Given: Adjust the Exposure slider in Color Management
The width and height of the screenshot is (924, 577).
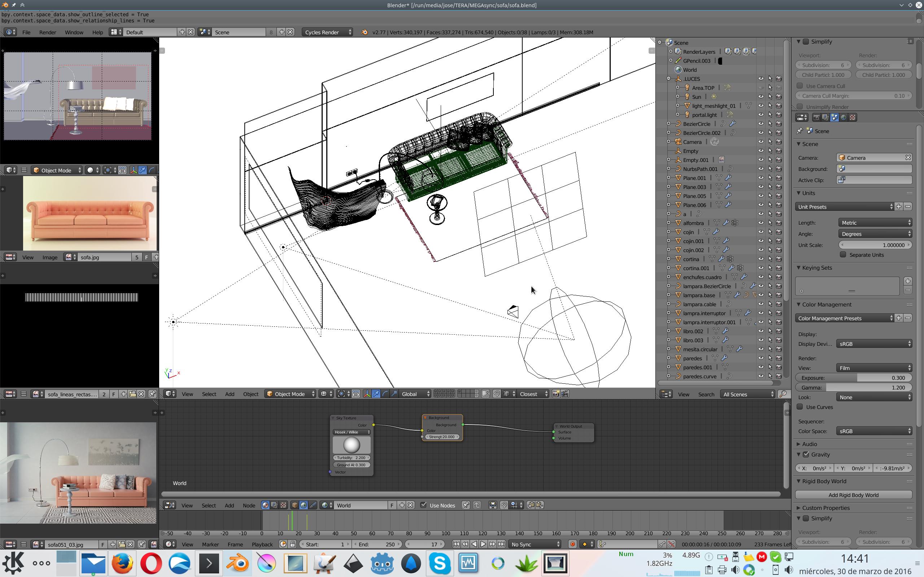Looking at the screenshot, I should tap(853, 378).
